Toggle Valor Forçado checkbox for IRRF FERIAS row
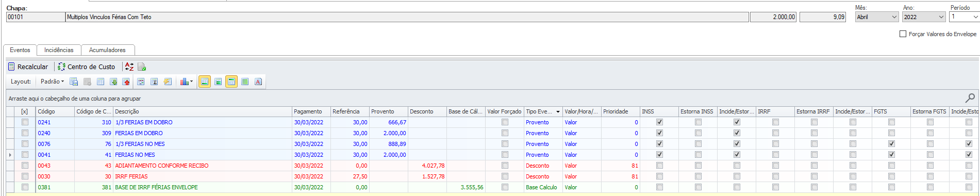This screenshot has width=980, height=196. 505,176
